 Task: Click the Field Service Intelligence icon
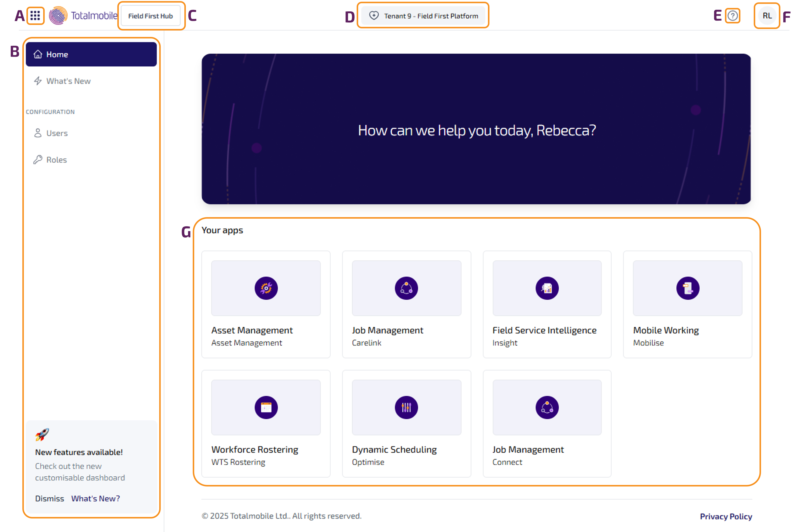tap(547, 288)
